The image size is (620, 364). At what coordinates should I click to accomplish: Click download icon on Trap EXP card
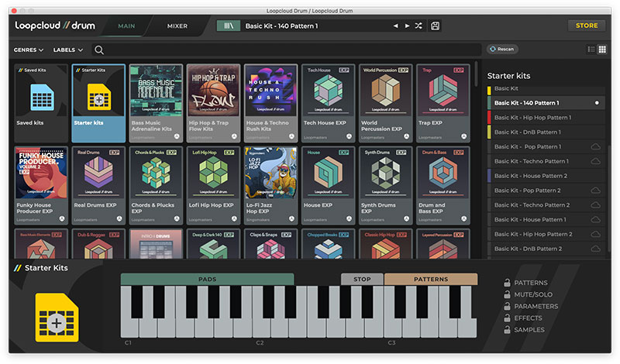(463, 136)
